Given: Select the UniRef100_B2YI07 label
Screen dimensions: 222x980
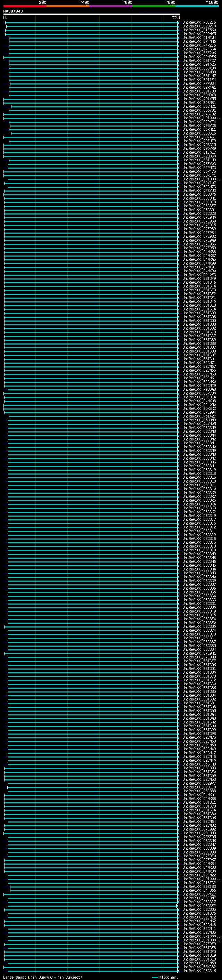Looking at the screenshot, I should click(199, 183).
